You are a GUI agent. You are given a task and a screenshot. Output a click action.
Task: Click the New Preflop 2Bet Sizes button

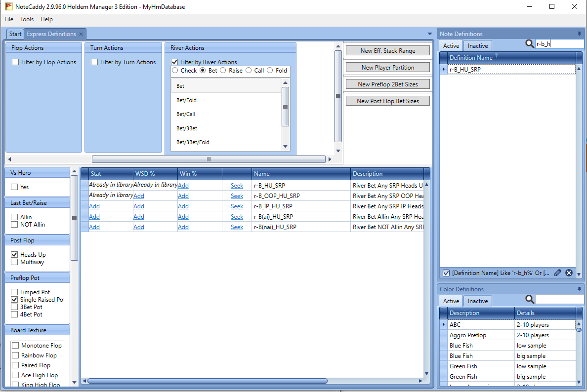coord(388,84)
